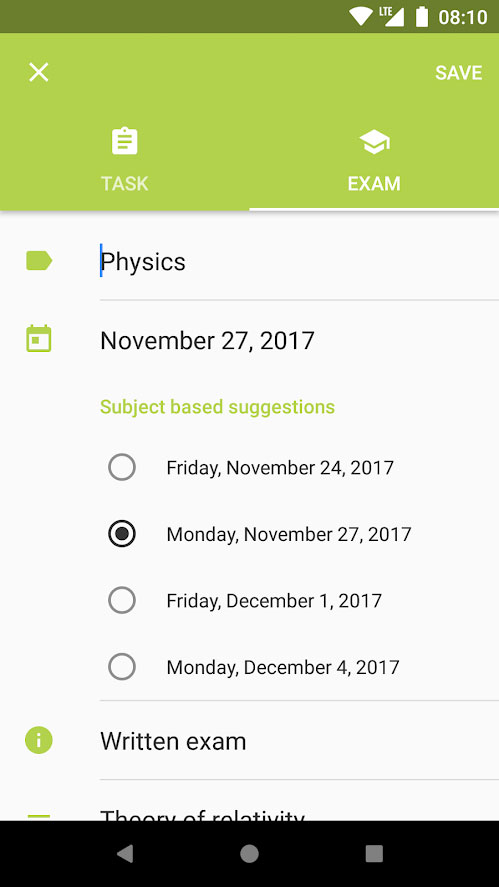The image size is (499, 887).
Task: Close the exam editor with X icon
Action: point(38,72)
